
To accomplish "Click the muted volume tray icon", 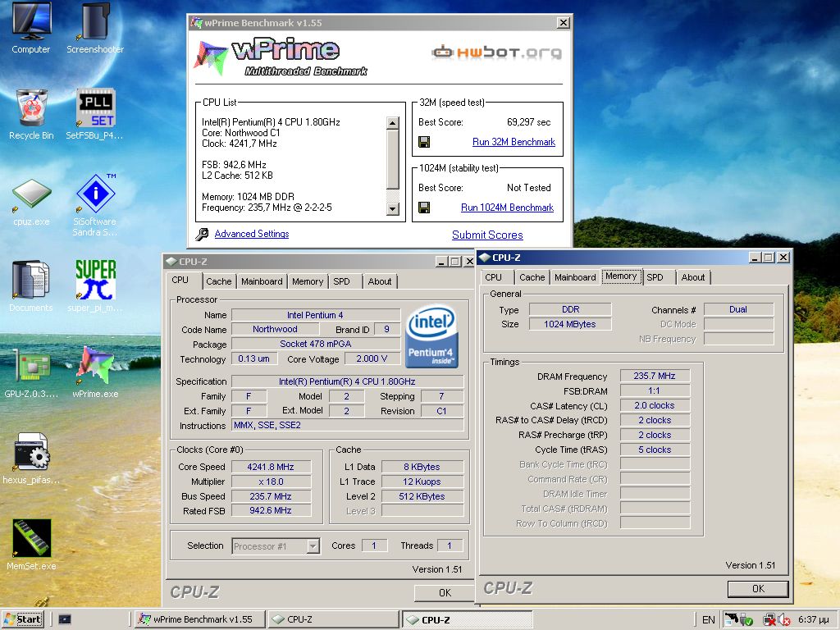I will (x=783, y=620).
